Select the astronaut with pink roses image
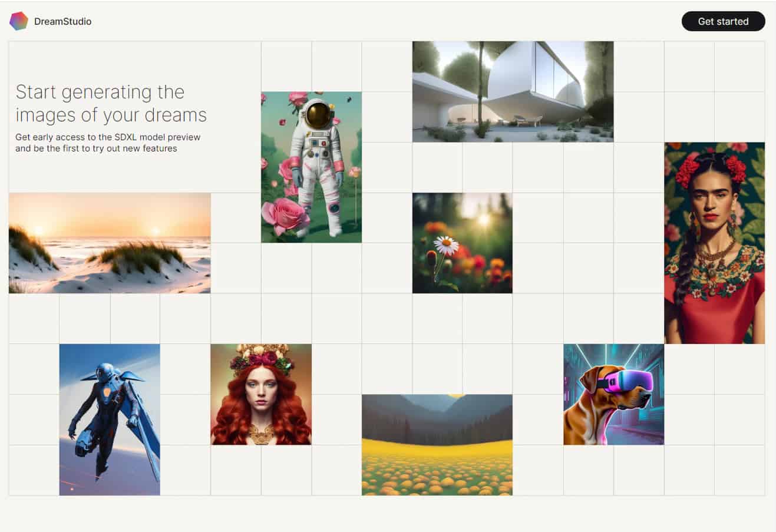Screen dimensions: 776x532 [311, 167]
